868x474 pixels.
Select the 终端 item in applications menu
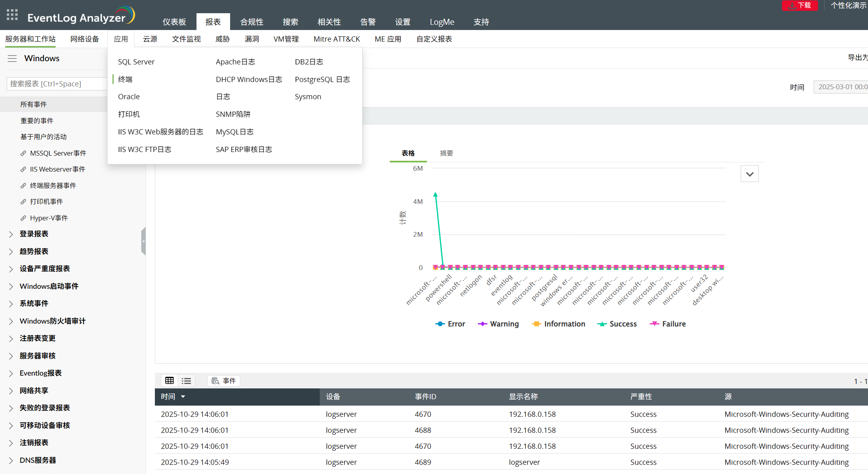tap(125, 79)
